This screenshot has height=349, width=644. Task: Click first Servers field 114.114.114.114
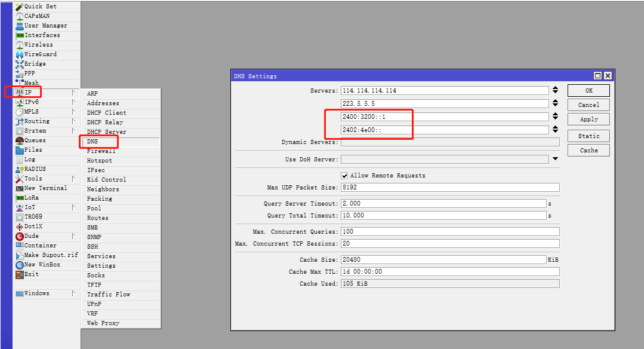coord(445,90)
